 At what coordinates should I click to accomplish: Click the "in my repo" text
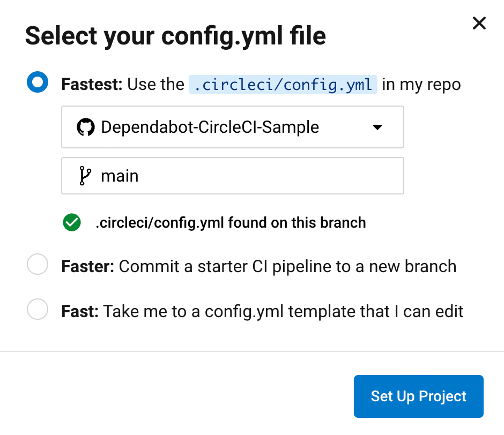(x=421, y=85)
